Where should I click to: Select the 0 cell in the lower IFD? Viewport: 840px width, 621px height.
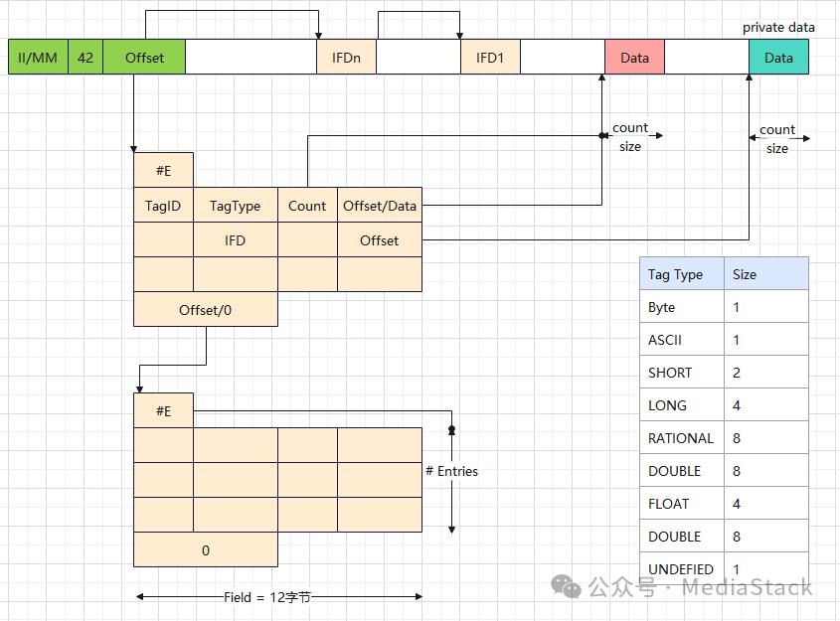(206, 549)
